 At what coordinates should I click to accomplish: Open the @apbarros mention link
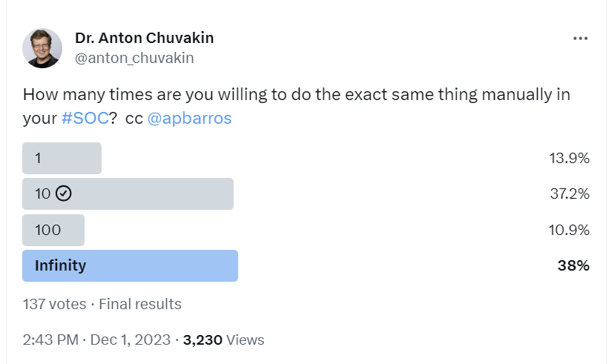[190, 118]
